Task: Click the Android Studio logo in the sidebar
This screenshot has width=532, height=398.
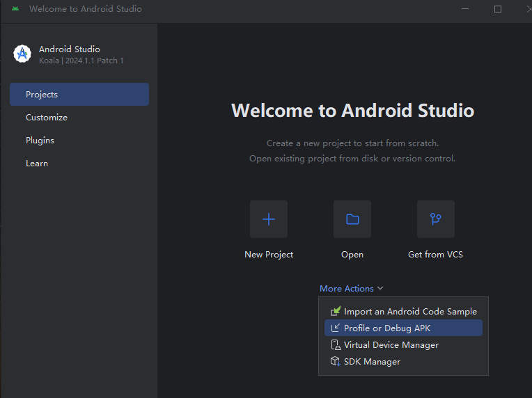Action: click(22, 54)
